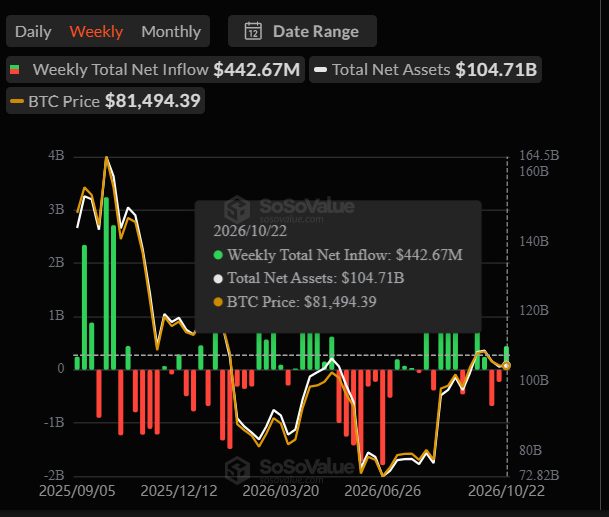Select the Weekly view tab

pos(96,31)
